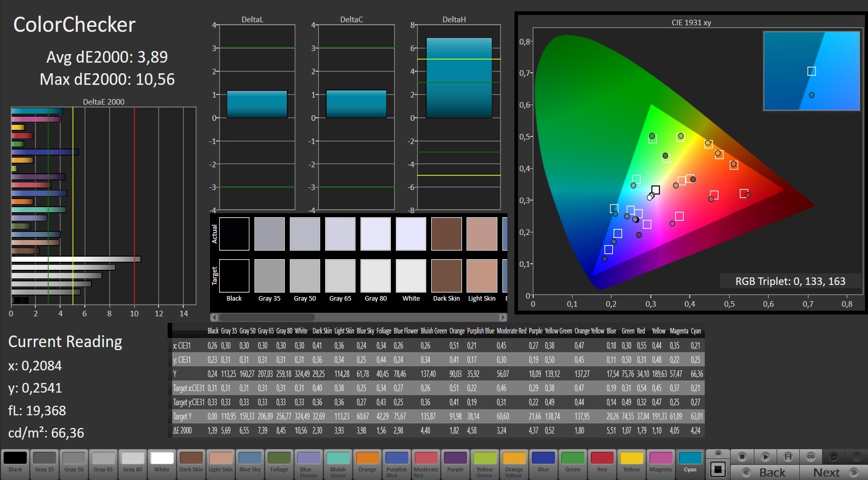The image size is (868, 480).
Task: Expand the up-arrow panel above pattern icon
Action: pyautogui.click(x=718, y=453)
